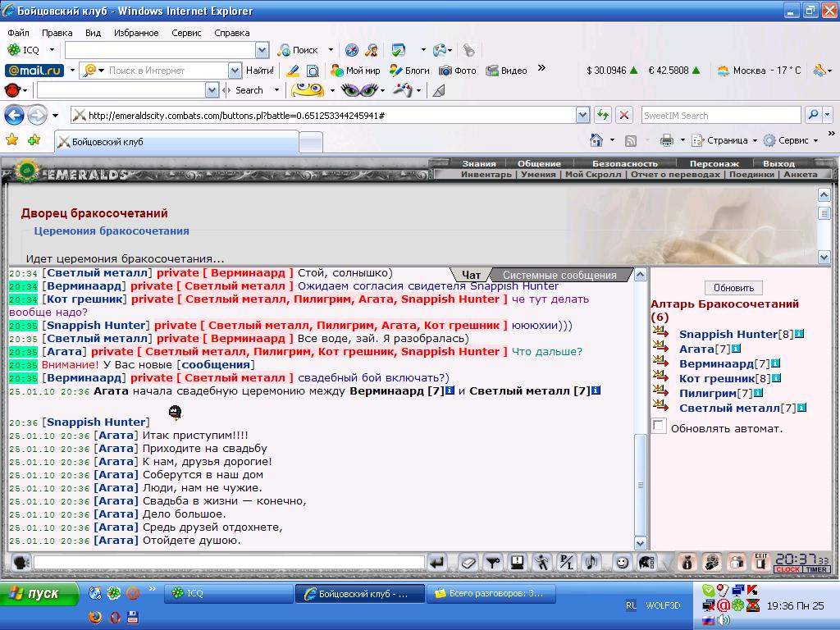Image resolution: width=840 pixels, height=630 pixels.
Task: Open the Страница dropdown menu
Action: pos(724,140)
